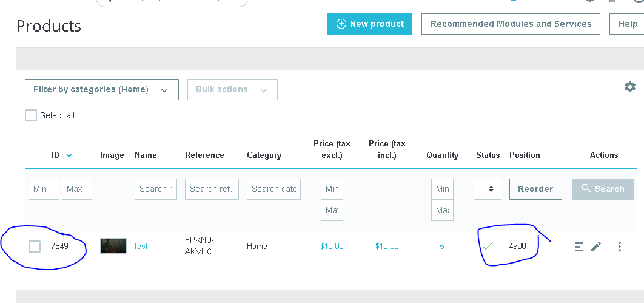The width and height of the screenshot is (644, 303).
Task: Open the products list settings gear
Action: (x=630, y=87)
